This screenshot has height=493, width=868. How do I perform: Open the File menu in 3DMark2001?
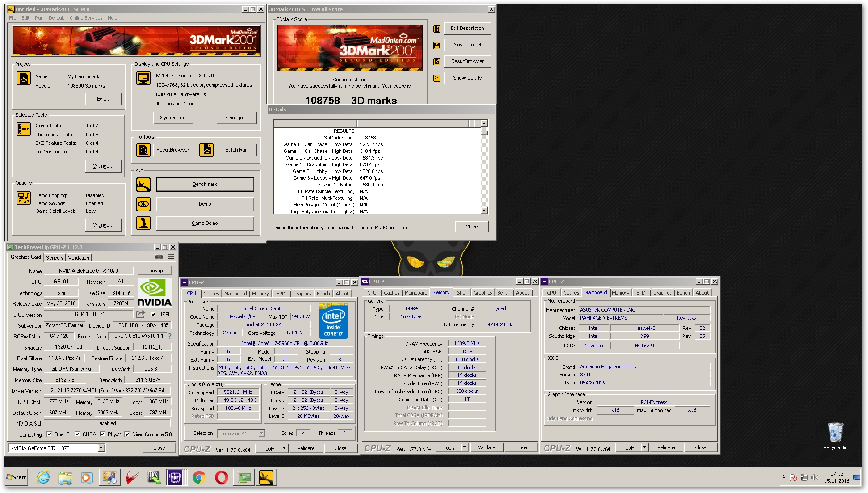click(13, 18)
